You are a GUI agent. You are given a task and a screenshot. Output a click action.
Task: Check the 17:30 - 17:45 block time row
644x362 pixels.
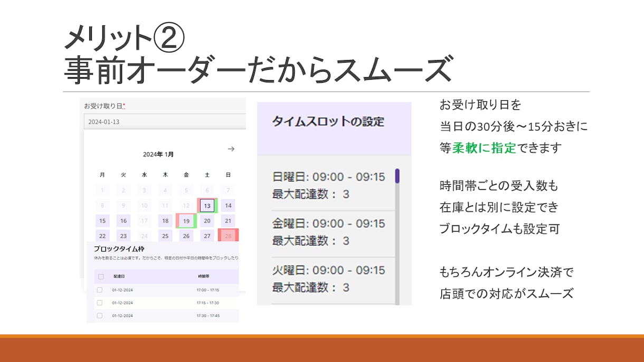coord(99,316)
